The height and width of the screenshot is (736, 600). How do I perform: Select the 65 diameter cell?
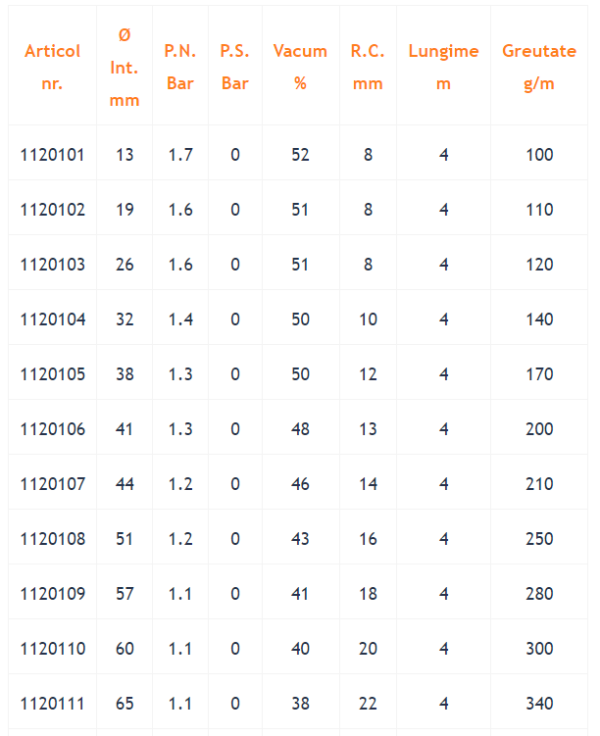tap(124, 704)
